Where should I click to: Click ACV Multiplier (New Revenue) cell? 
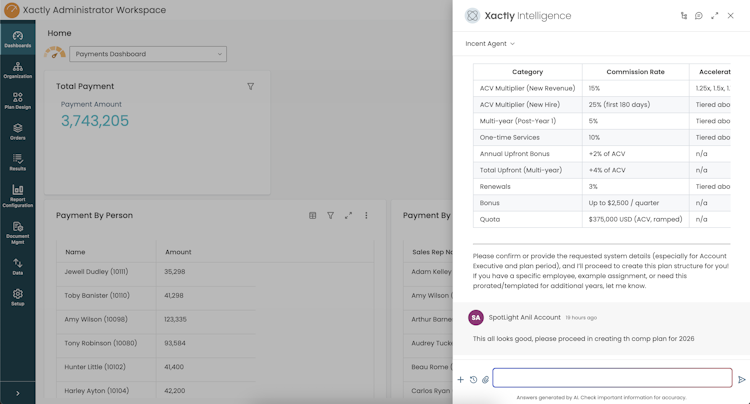(x=528, y=88)
